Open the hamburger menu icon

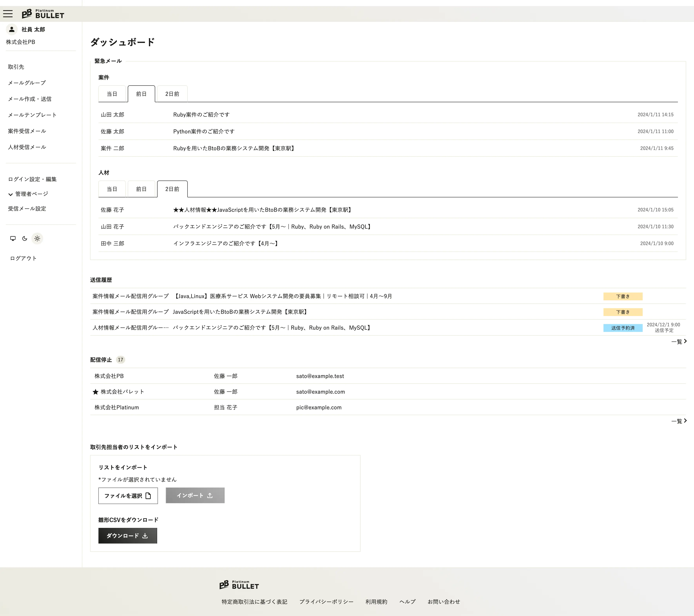pos(8,14)
